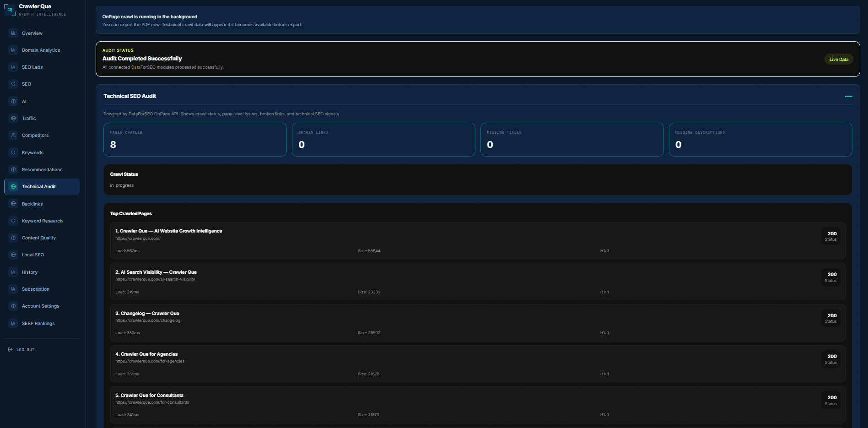The width and height of the screenshot is (868, 428).
Task: Select the Broken Links stat card
Action: (383, 140)
